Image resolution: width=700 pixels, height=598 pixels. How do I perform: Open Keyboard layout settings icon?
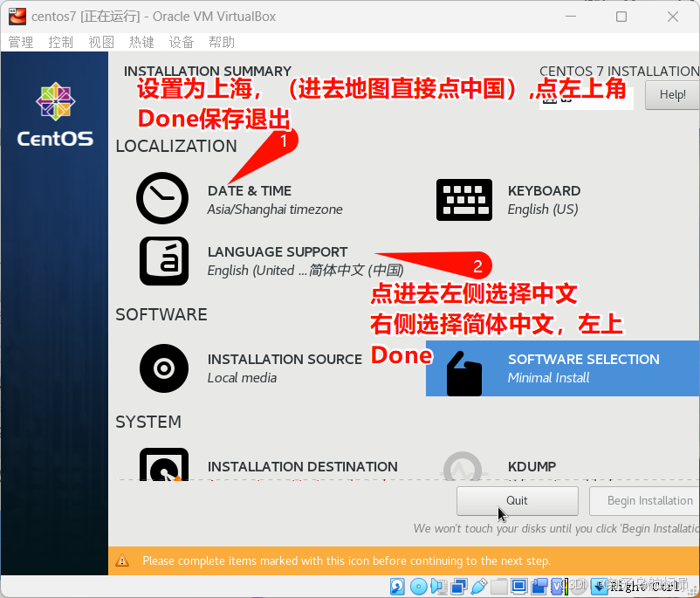tap(464, 200)
